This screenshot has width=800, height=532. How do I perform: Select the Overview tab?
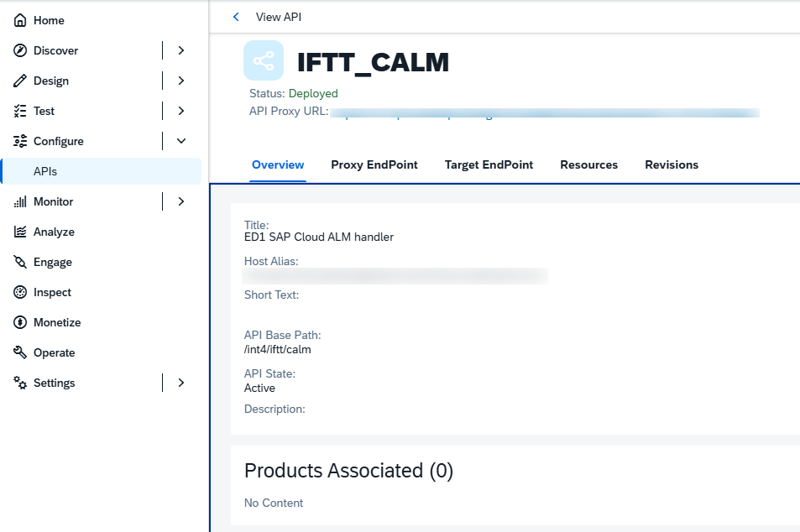point(278,164)
